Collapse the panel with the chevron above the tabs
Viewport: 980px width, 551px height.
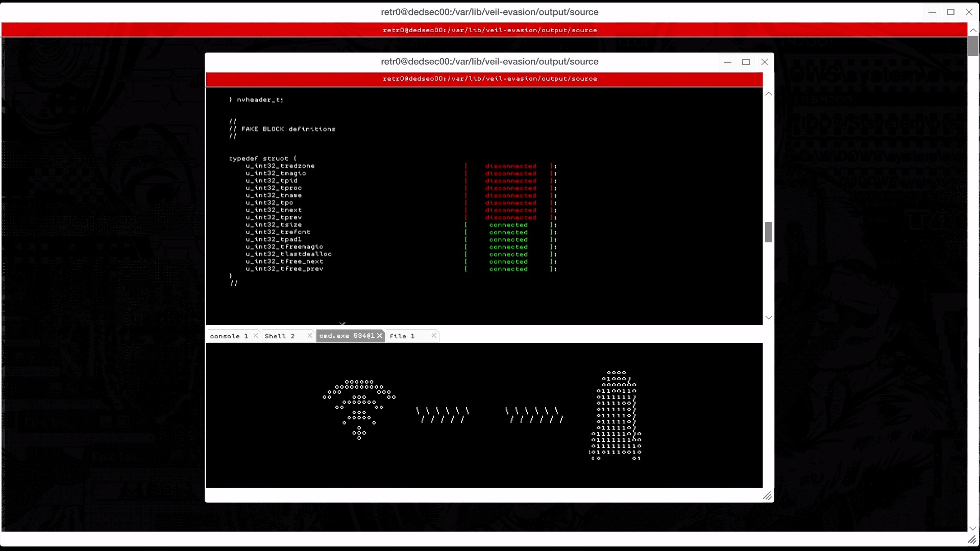(342, 323)
